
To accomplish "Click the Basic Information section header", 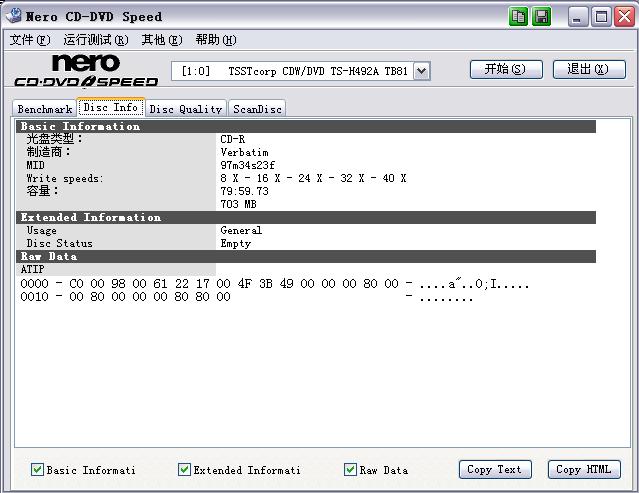I will click(306, 126).
